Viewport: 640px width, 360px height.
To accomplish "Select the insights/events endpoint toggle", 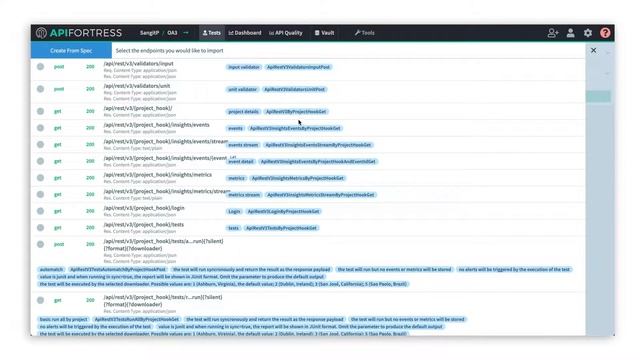I will pos(40,128).
